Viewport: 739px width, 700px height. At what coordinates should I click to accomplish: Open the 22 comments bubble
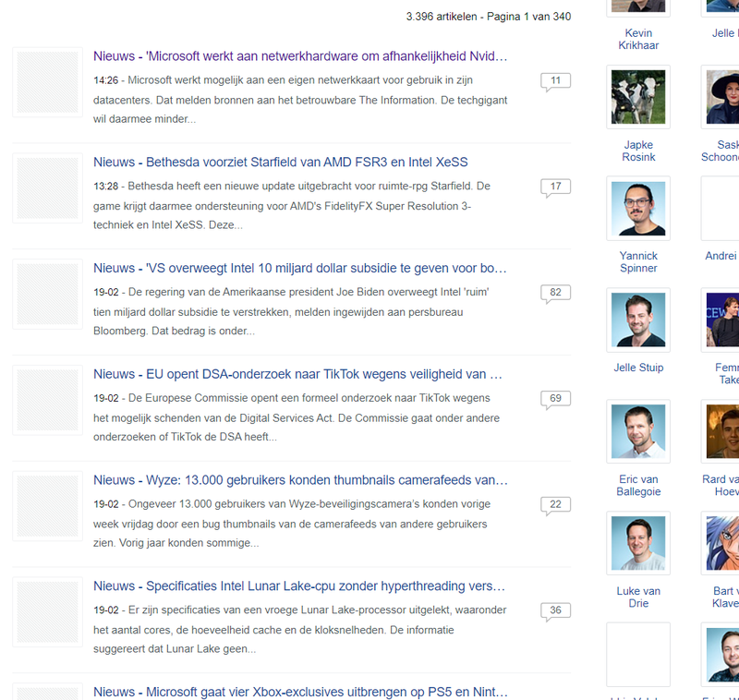pyautogui.click(x=556, y=505)
